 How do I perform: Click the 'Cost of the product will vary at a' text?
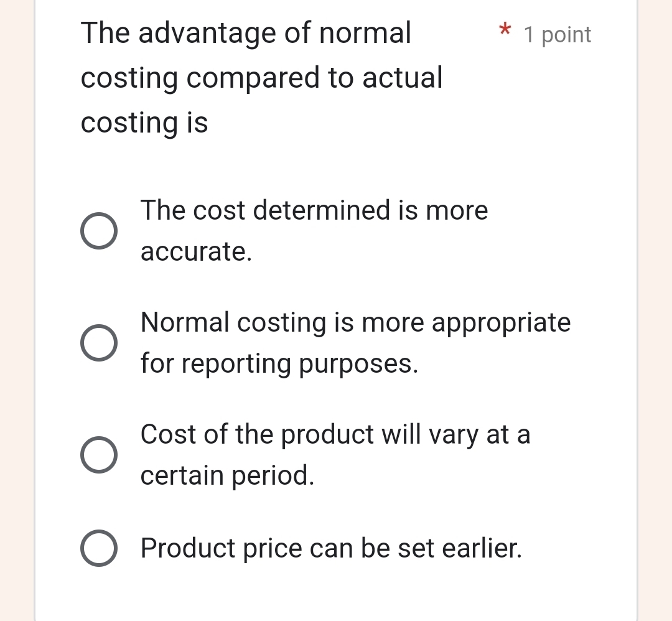335,434
